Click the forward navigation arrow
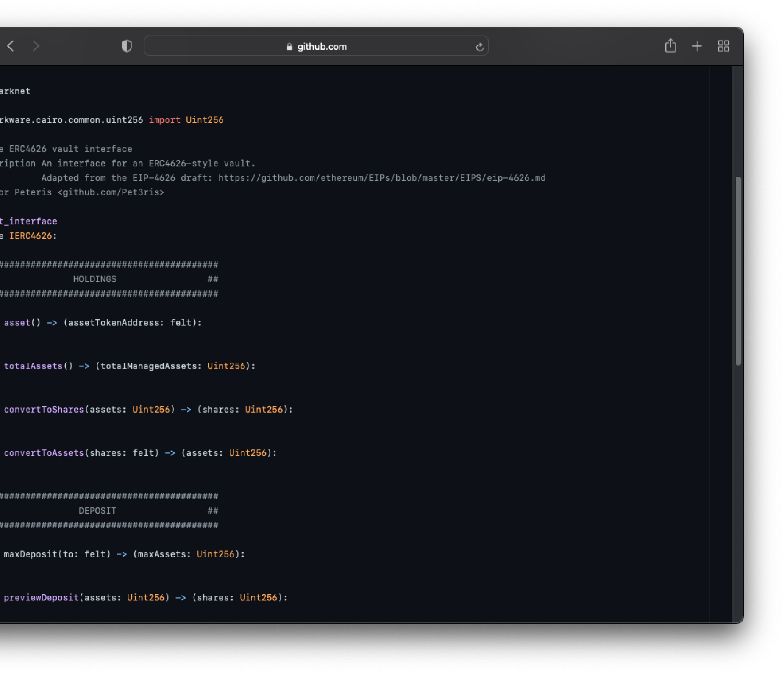The image size is (784, 677). click(x=36, y=46)
